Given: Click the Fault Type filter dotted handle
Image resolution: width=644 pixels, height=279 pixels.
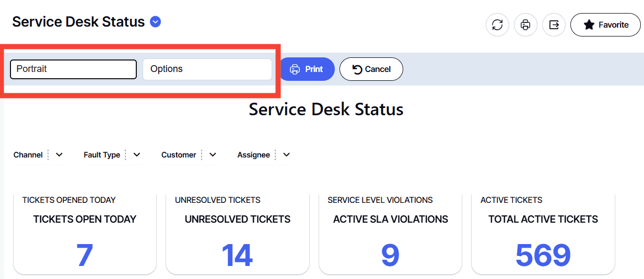Looking at the screenshot, I should point(126,155).
